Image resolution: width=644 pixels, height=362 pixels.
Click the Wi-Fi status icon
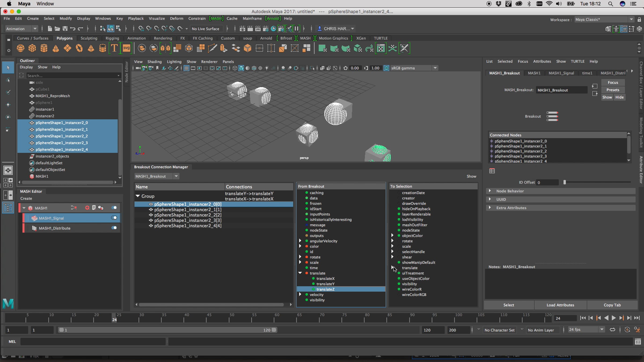click(549, 4)
